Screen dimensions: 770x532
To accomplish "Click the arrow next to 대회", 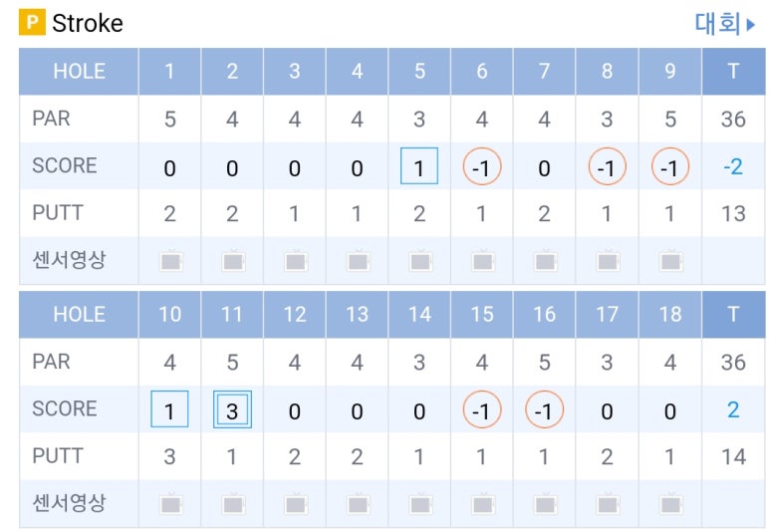I will (x=750, y=25).
